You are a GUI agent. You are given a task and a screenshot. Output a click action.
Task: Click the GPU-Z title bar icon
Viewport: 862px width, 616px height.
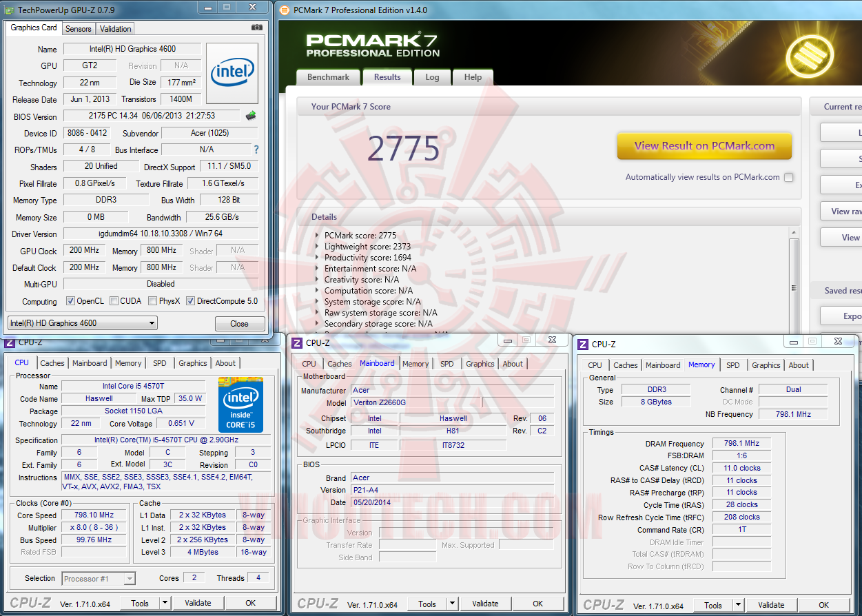(x=9, y=10)
